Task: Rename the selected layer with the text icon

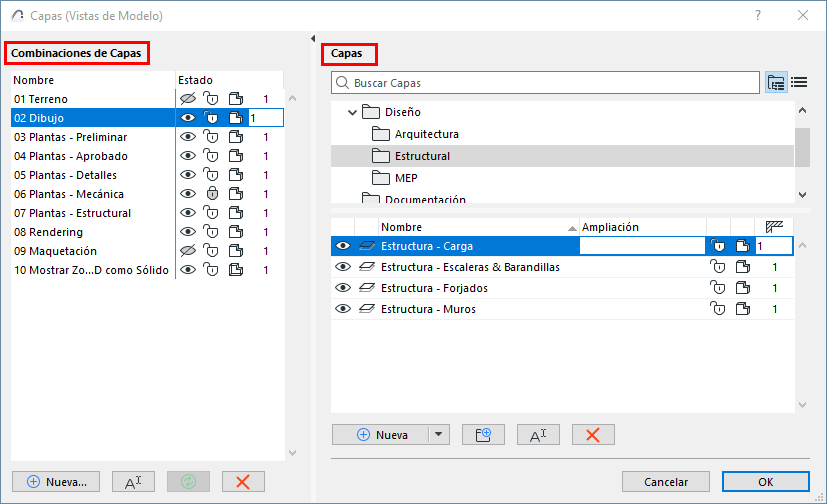Action: click(x=538, y=434)
